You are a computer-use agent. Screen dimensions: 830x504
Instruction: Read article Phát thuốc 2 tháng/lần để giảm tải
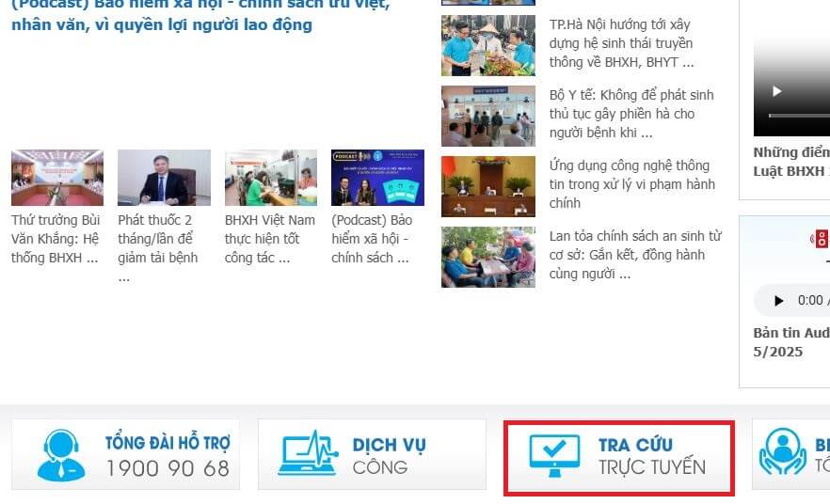pyautogui.click(x=158, y=248)
